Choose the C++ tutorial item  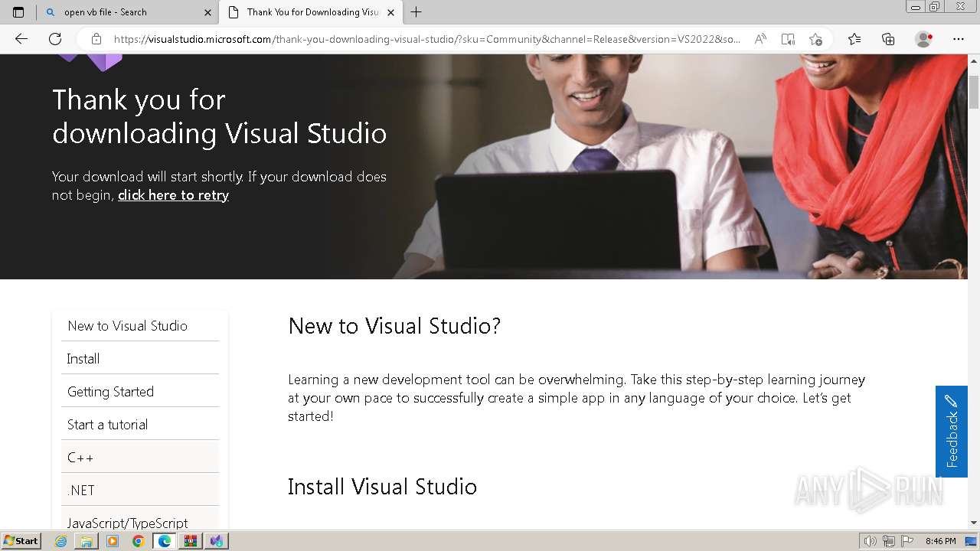click(140, 458)
